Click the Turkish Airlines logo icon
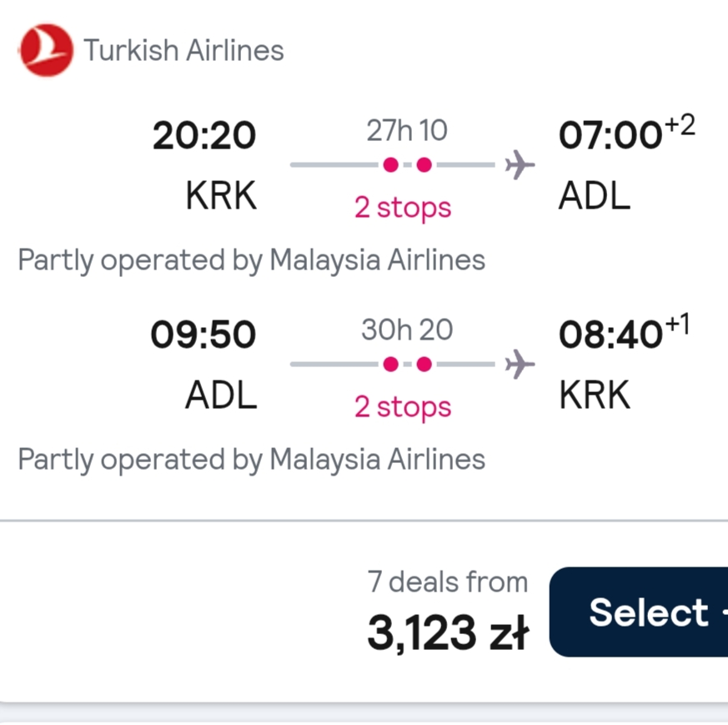728x725 pixels. point(46,50)
